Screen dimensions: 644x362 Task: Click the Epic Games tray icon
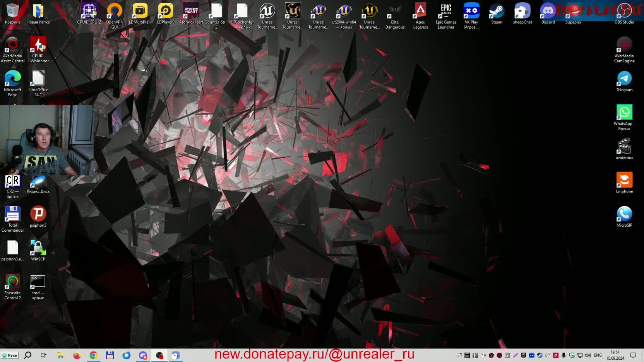[x=523, y=355]
